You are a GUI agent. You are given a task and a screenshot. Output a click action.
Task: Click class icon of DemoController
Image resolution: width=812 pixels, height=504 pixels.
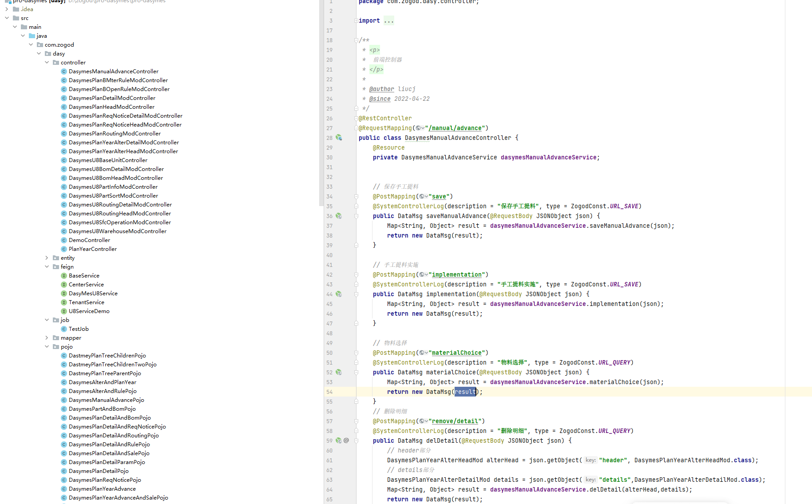point(64,240)
